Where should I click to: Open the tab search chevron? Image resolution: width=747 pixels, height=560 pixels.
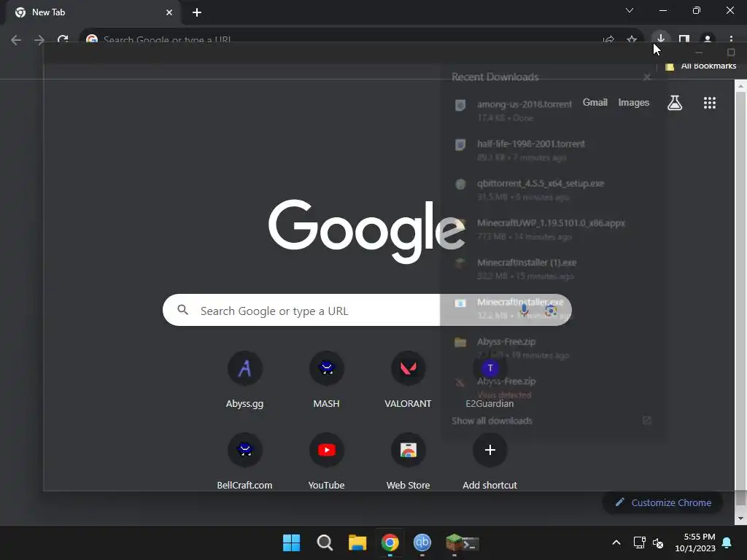pyautogui.click(x=630, y=10)
